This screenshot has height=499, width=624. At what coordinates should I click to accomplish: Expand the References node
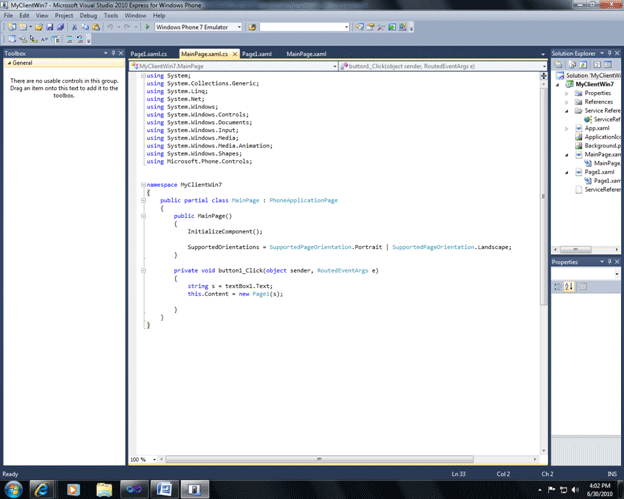point(565,101)
